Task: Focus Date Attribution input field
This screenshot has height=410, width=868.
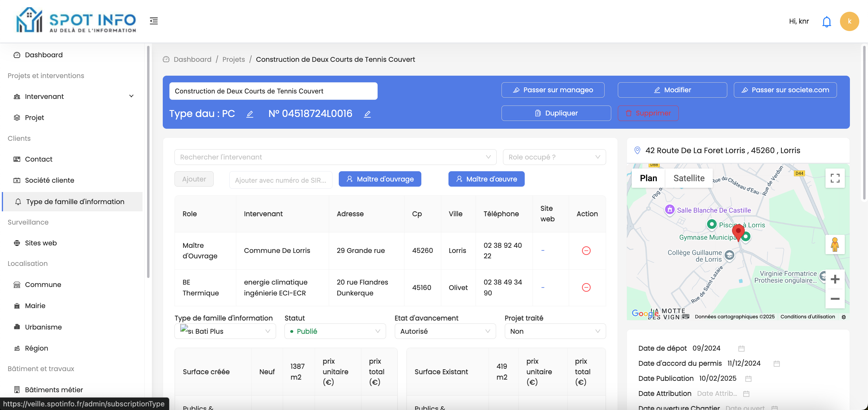Action: pyautogui.click(x=718, y=393)
